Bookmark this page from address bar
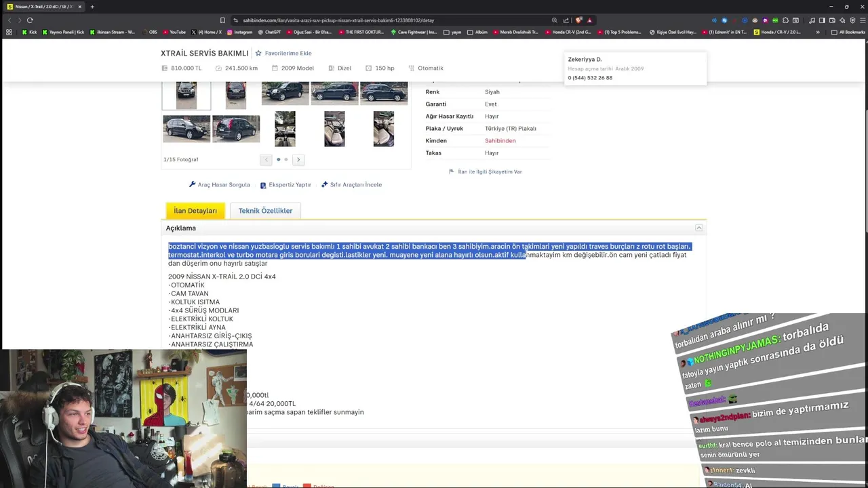This screenshot has width=868, height=488. pos(222,20)
